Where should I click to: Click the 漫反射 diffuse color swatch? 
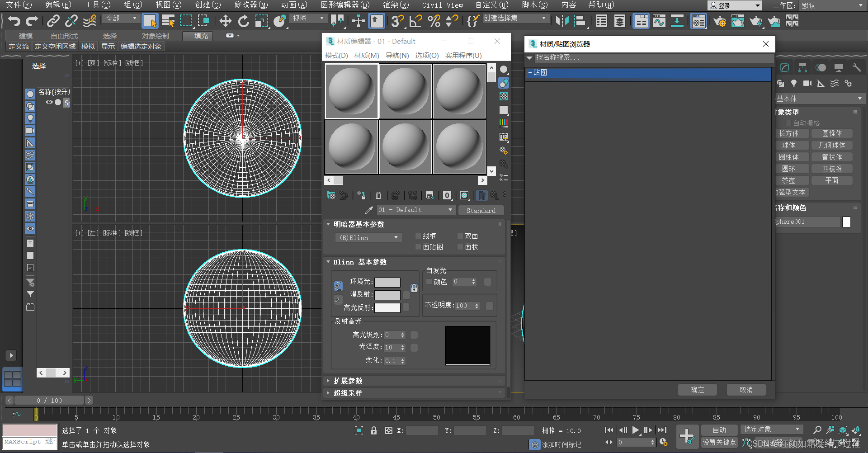tap(387, 295)
